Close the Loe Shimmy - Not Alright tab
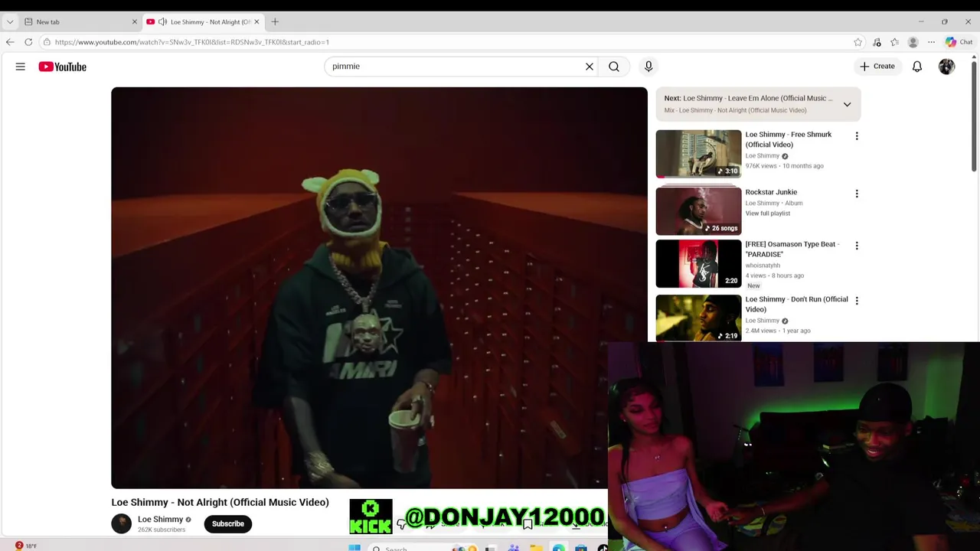This screenshot has width=980, height=551. 256,21
